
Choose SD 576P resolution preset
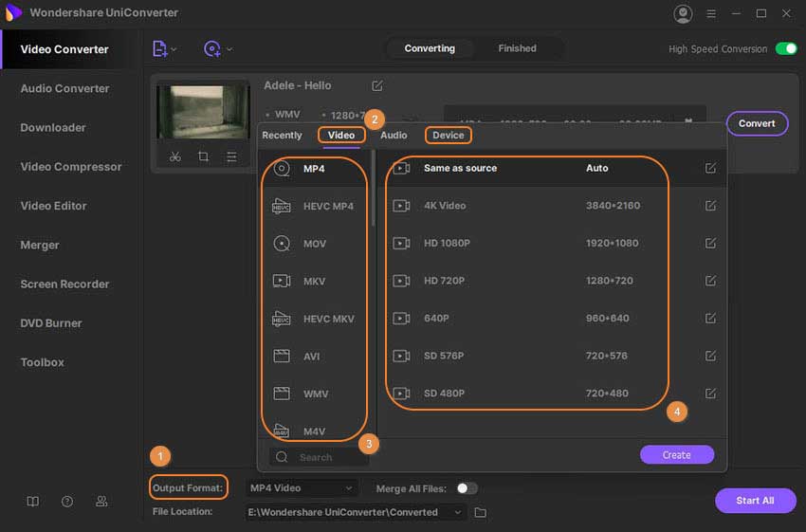pos(553,356)
